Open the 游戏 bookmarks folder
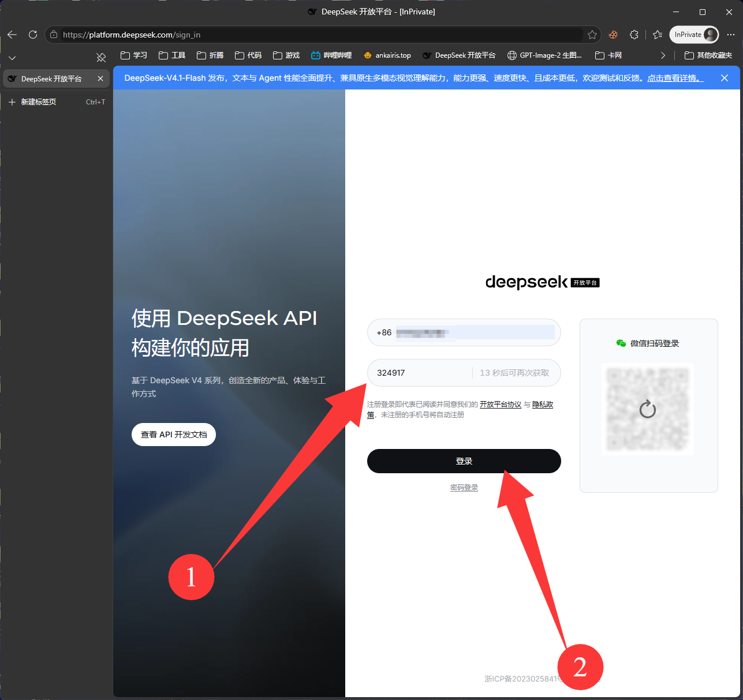The height and width of the screenshot is (700, 743). click(x=286, y=55)
